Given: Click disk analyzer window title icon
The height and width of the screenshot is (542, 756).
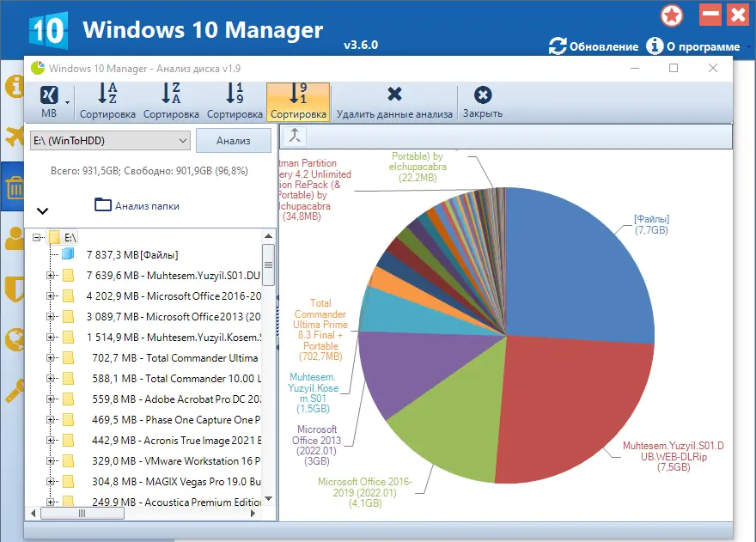Looking at the screenshot, I should tap(38, 68).
